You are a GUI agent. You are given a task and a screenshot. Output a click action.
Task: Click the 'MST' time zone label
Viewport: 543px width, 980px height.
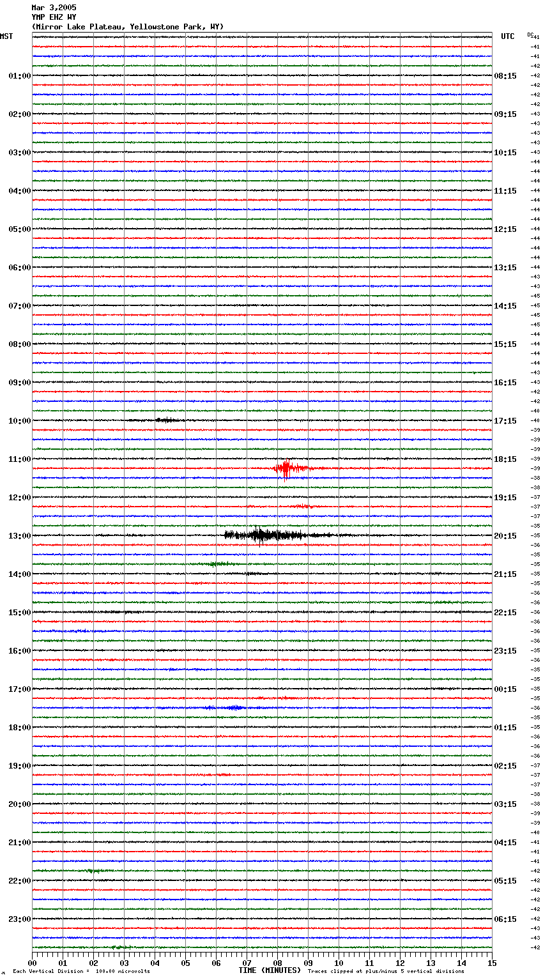(6, 36)
